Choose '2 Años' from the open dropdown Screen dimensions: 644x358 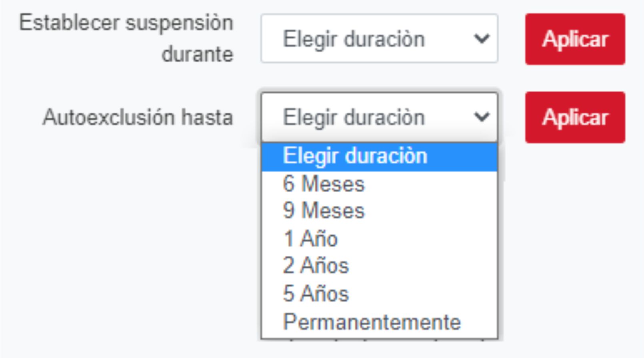click(315, 266)
